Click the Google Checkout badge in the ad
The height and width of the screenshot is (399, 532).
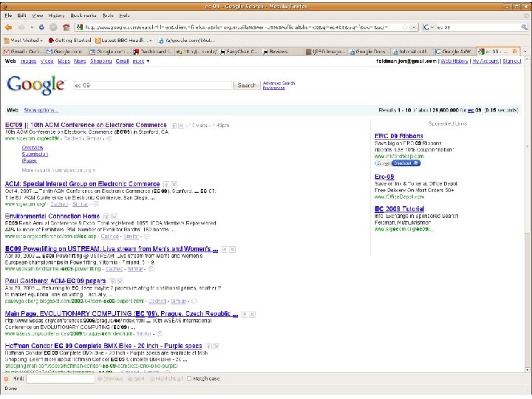398,163
